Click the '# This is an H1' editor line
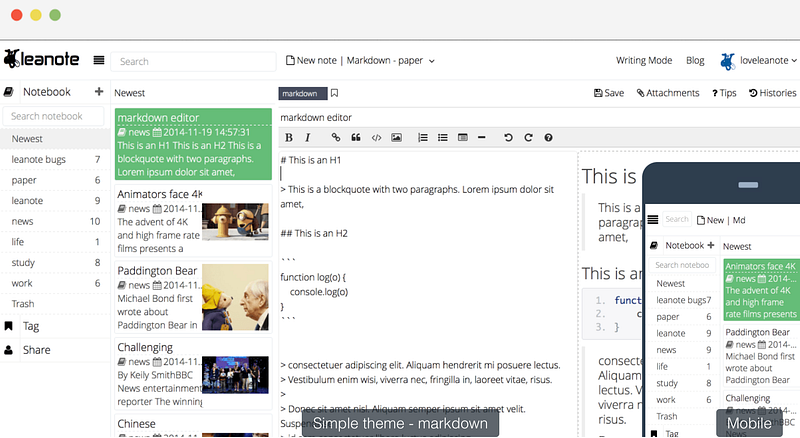Image resolution: width=800 pixels, height=438 pixels. 311,160
